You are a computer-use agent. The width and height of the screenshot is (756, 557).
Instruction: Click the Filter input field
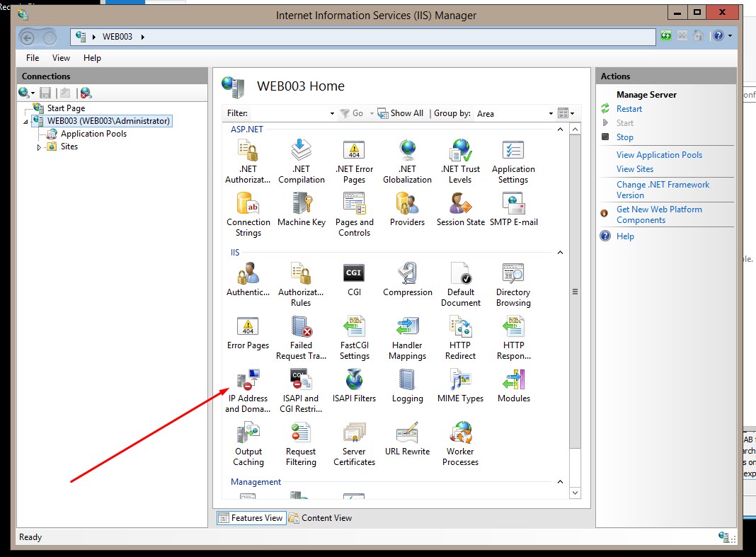click(288, 113)
